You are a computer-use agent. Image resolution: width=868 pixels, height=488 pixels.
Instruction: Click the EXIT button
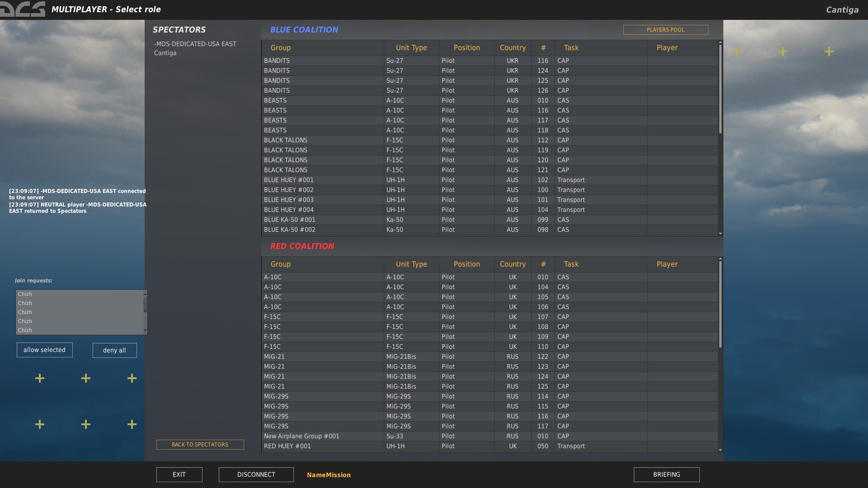179,474
